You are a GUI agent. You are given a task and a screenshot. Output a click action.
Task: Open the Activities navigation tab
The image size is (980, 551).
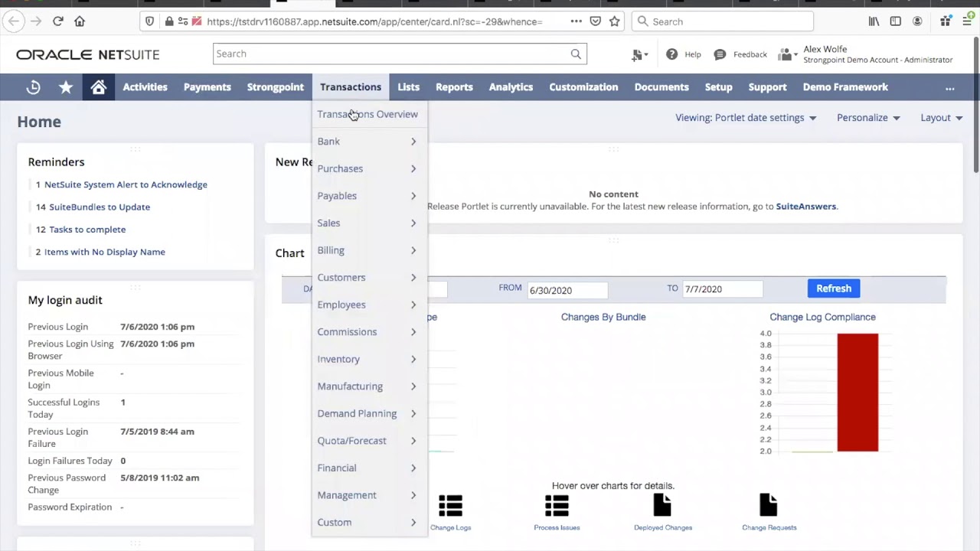point(145,87)
